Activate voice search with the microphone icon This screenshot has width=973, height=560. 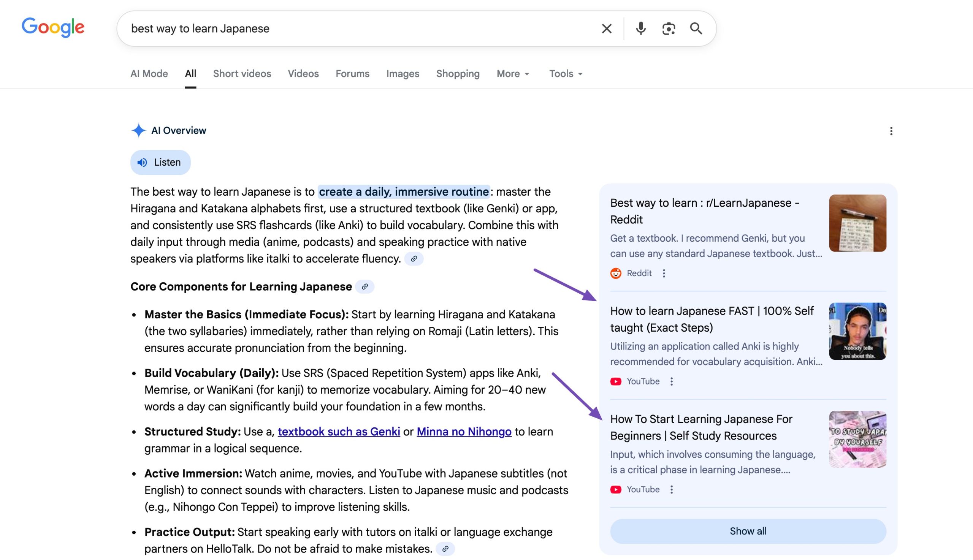point(640,28)
